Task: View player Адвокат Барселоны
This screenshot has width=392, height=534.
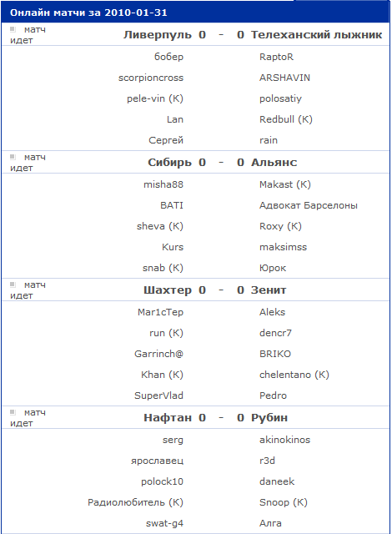Action: [309, 206]
